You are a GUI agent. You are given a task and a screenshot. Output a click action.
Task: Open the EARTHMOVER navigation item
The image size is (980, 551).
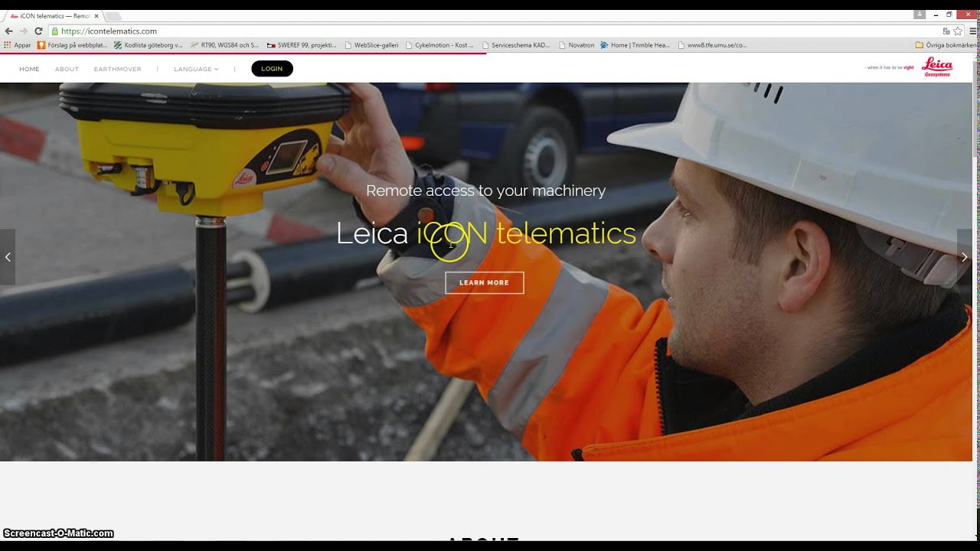(117, 69)
